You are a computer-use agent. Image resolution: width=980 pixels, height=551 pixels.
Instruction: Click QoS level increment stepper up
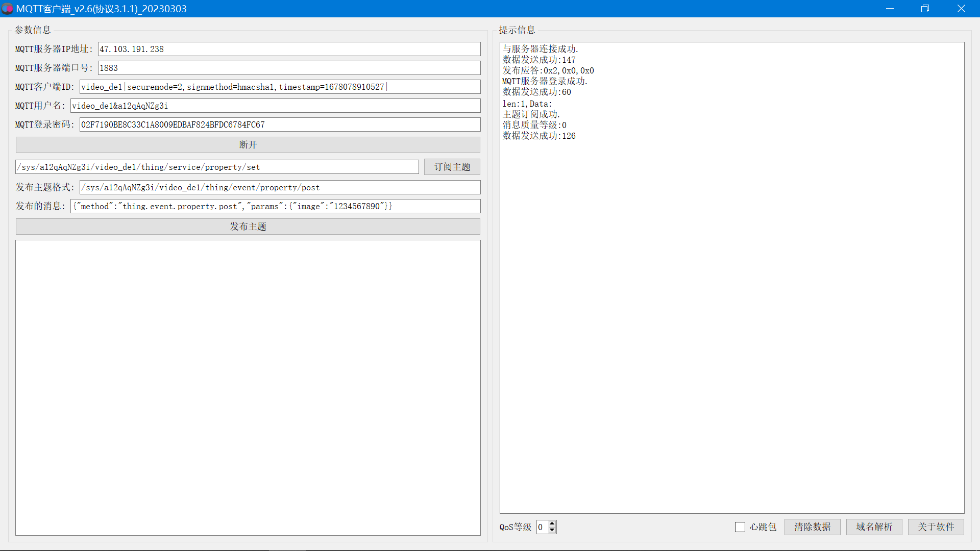(x=552, y=524)
